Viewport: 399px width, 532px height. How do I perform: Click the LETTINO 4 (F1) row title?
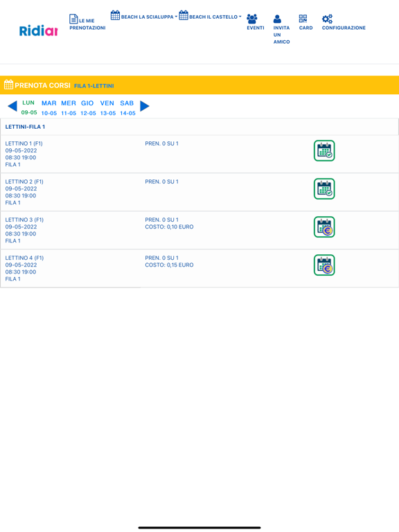pos(24,258)
